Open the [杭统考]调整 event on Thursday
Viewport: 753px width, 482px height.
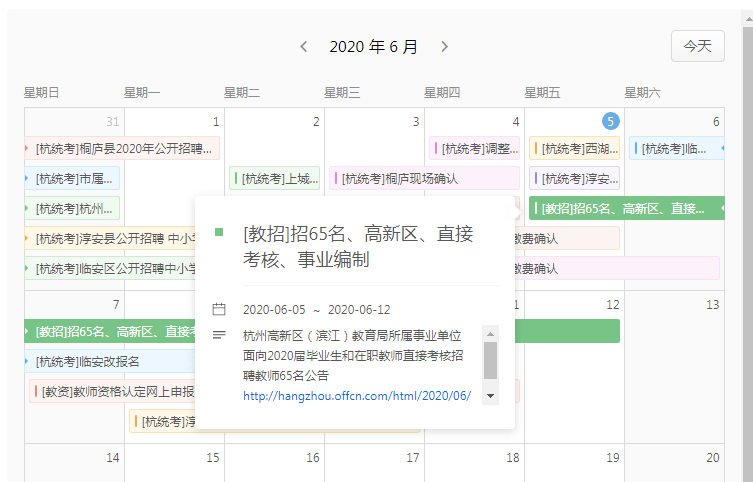click(x=475, y=149)
